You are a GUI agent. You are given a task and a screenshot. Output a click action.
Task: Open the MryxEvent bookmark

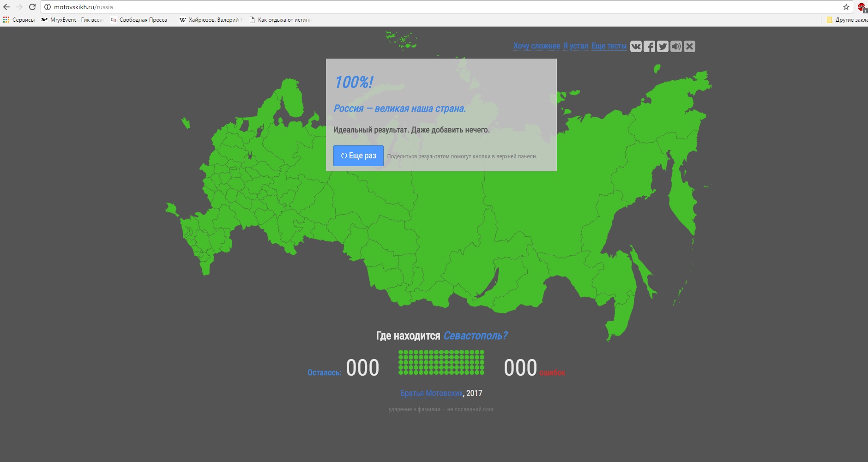coord(72,20)
